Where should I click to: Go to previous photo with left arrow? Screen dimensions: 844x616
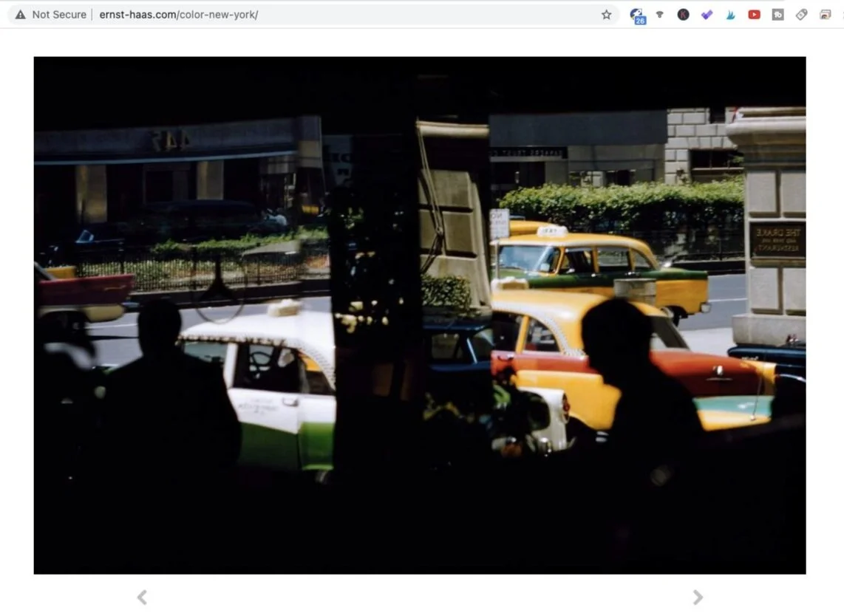pos(142,598)
